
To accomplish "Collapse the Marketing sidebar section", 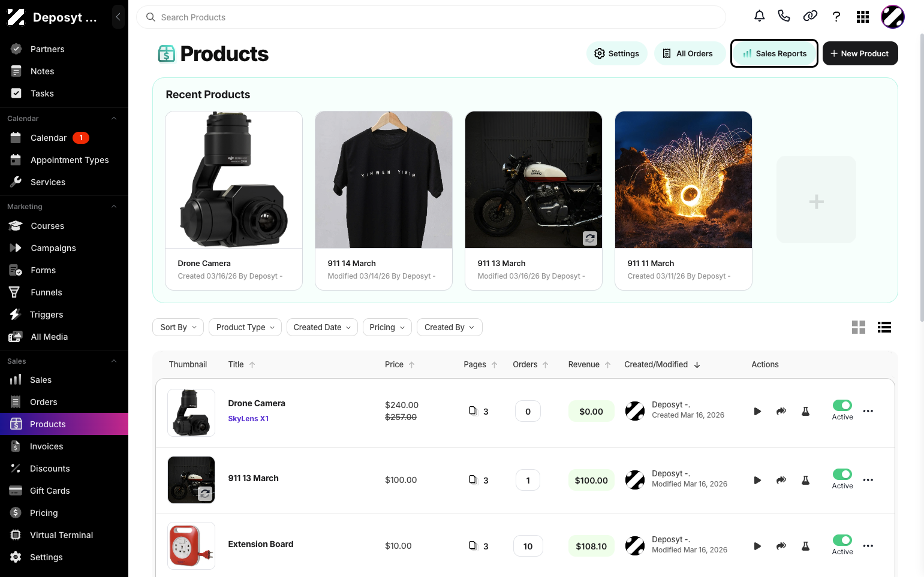I will [114, 207].
